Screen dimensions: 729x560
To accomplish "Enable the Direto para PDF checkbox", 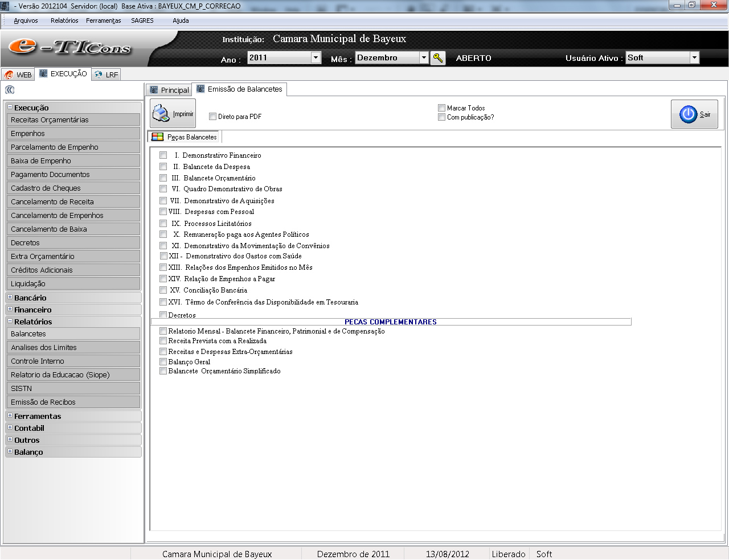I will [x=212, y=117].
